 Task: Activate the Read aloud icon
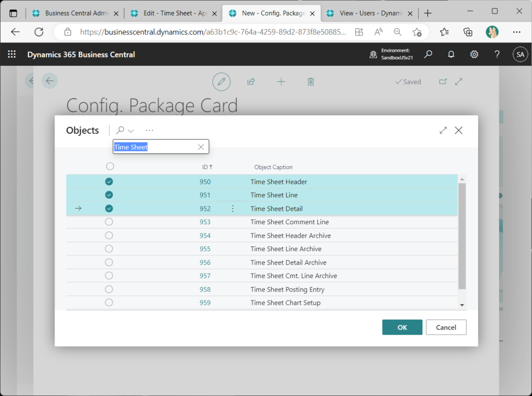(378, 32)
